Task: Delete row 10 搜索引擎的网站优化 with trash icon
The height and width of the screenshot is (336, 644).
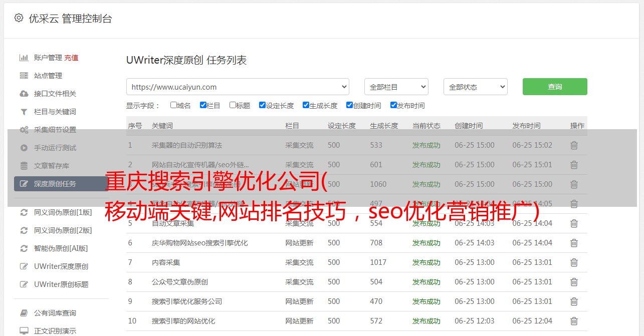Action: [574, 321]
